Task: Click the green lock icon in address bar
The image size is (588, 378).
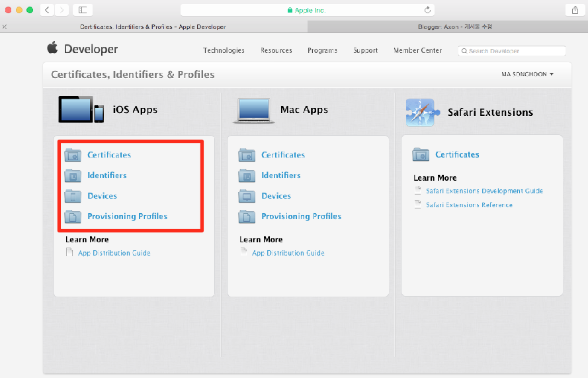Action: pyautogui.click(x=290, y=10)
